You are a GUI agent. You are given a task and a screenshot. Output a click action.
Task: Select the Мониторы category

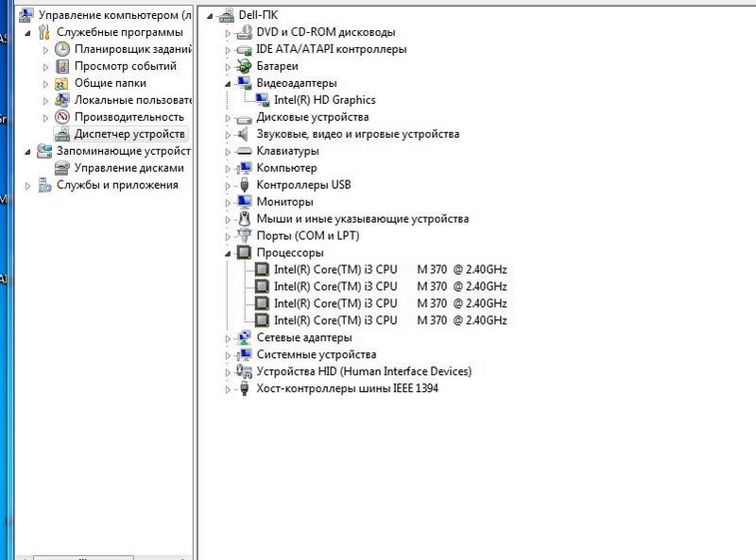[x=284, y=202]
